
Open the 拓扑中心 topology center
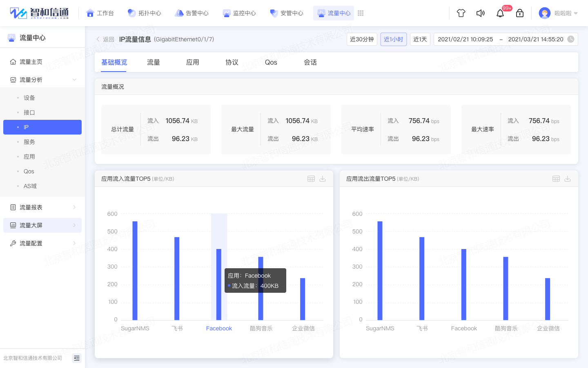[x=145, y=13]
